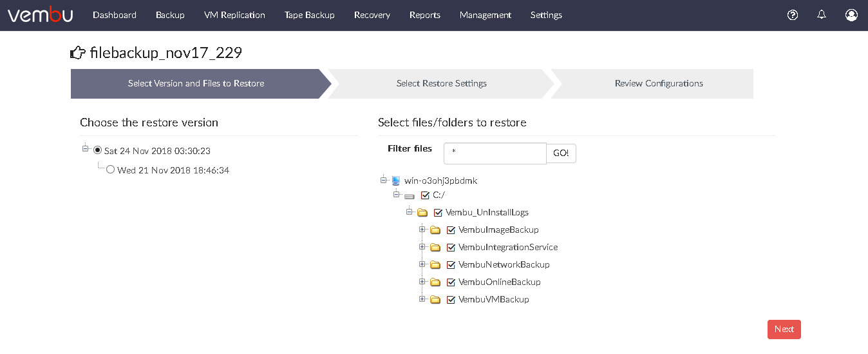Viewport: 868px width, 354px height.
Task: Click the C:/ drive label
Action: [x=439, y=195]
